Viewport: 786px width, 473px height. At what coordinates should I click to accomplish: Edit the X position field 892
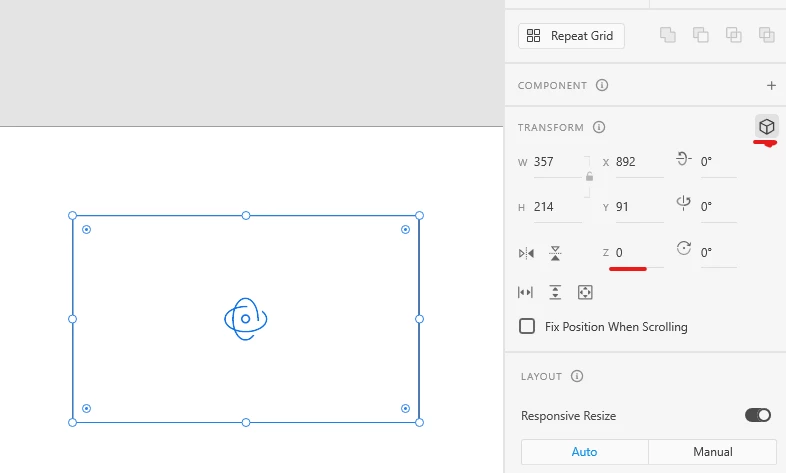639,162
